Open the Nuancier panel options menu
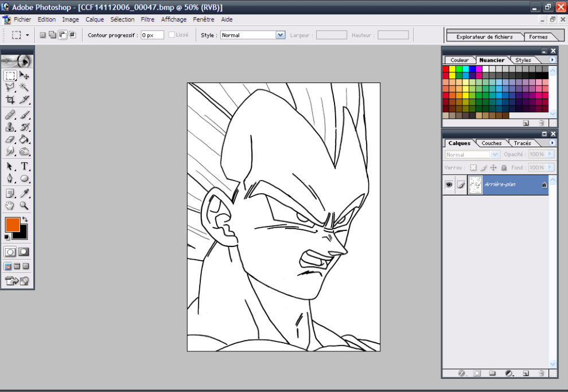Viewport: 568px width, 392px height. (x=552, y=60)
